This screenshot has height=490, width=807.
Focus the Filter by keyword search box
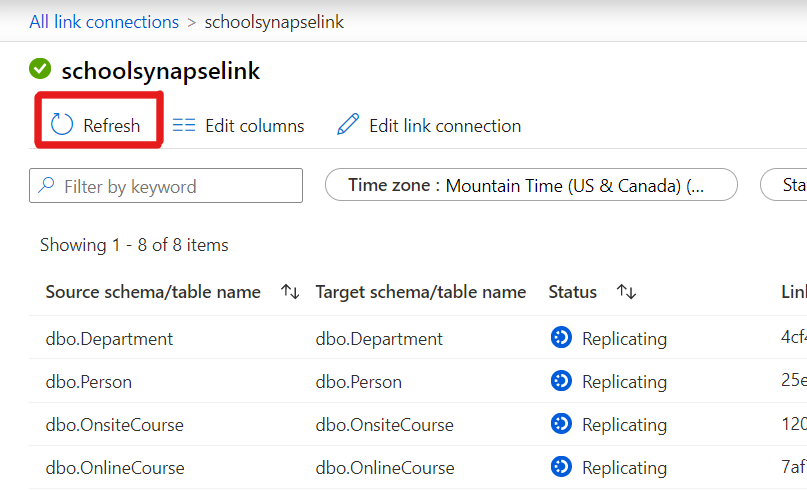tap(166, 186)
